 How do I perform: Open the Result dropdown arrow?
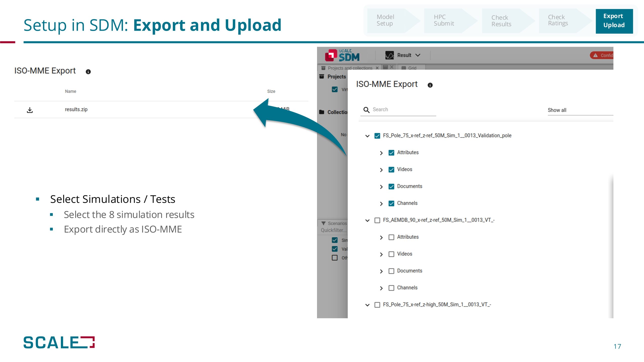(418, 55)
